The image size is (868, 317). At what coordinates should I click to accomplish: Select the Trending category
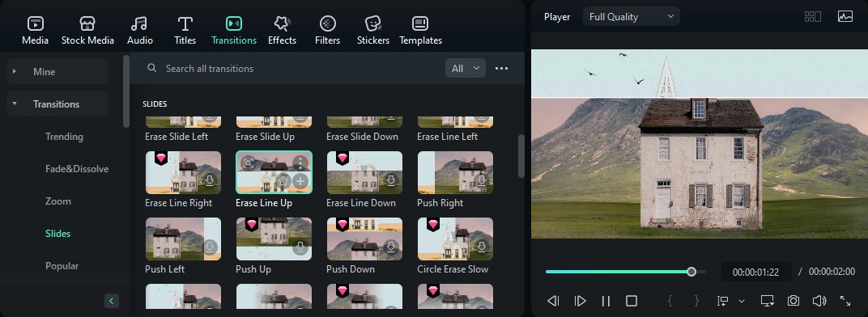[64, 137]
